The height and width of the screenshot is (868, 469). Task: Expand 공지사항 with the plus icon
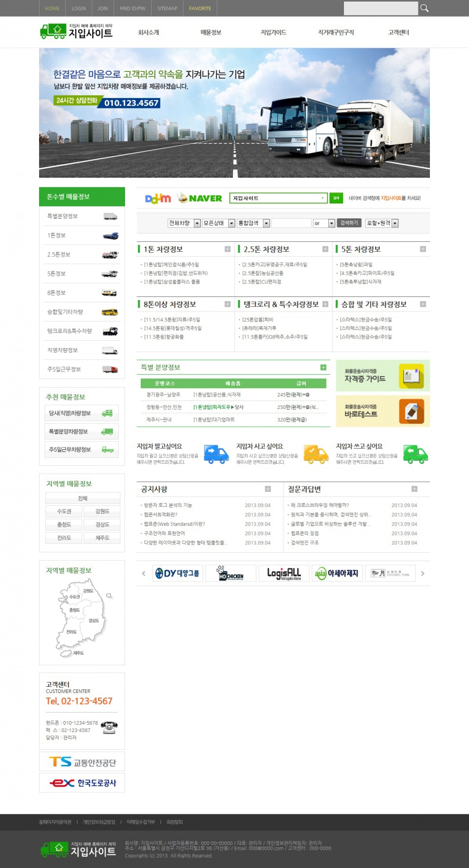pos(268,489)
